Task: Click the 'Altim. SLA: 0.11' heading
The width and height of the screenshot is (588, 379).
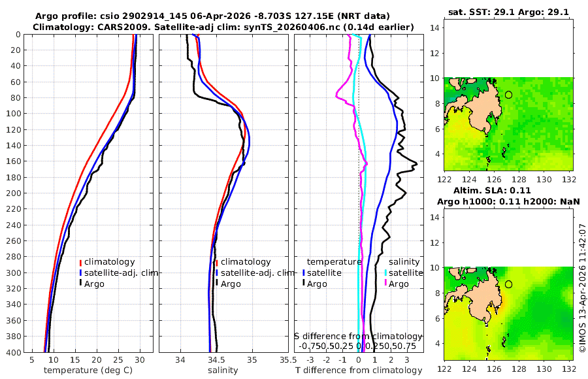Action: [x=492, y=190]
